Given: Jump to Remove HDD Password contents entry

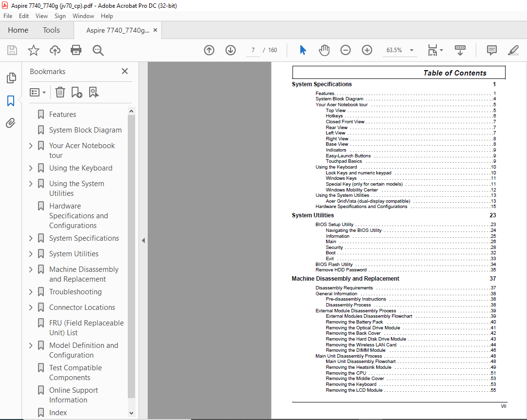Looking at the screenshot, I should point(405,270).
